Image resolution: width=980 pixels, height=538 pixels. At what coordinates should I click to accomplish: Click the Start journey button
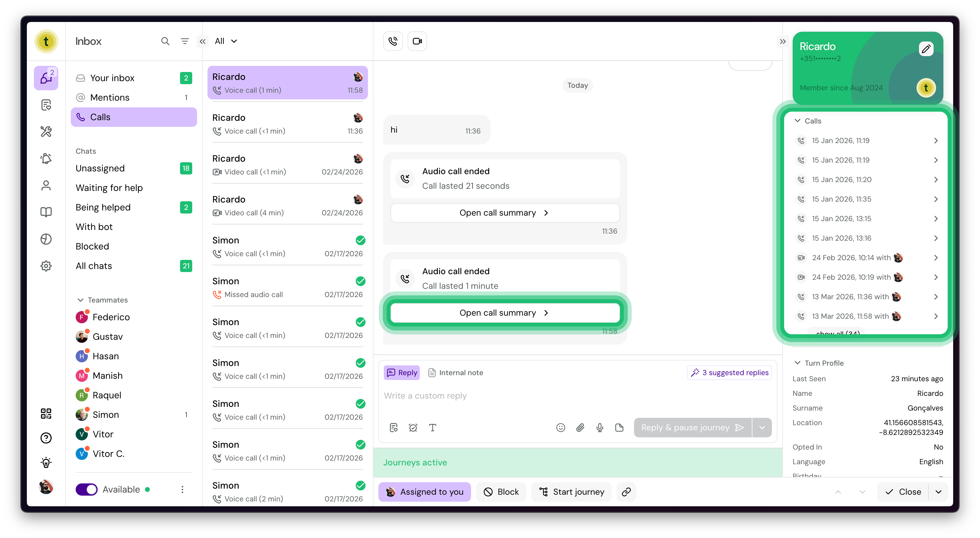click(x=571, y=492)
